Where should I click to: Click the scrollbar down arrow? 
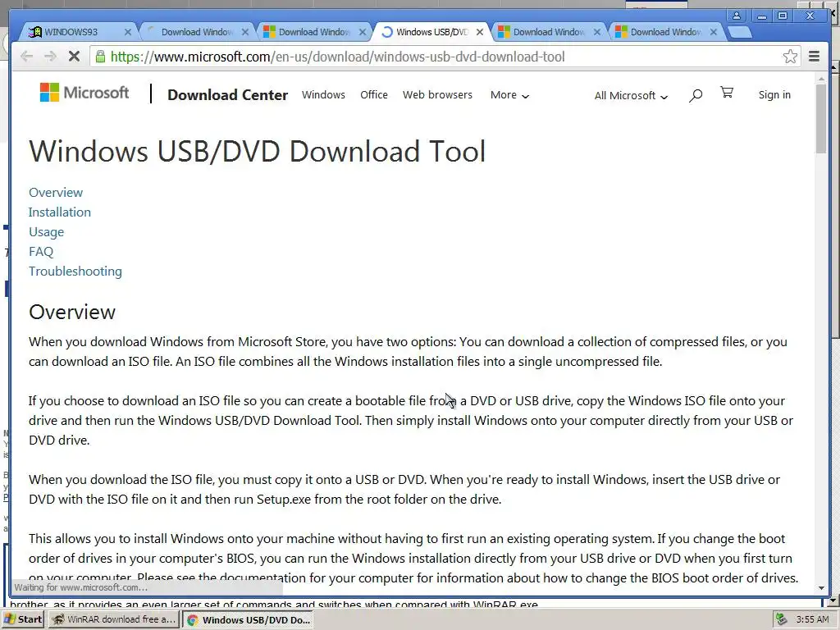821,587
